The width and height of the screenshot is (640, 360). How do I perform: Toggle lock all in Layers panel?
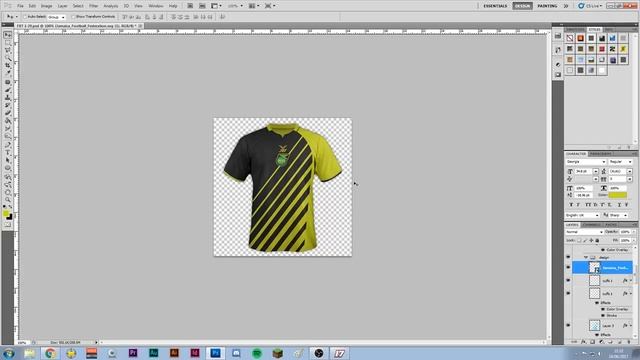tap(597, 240)
